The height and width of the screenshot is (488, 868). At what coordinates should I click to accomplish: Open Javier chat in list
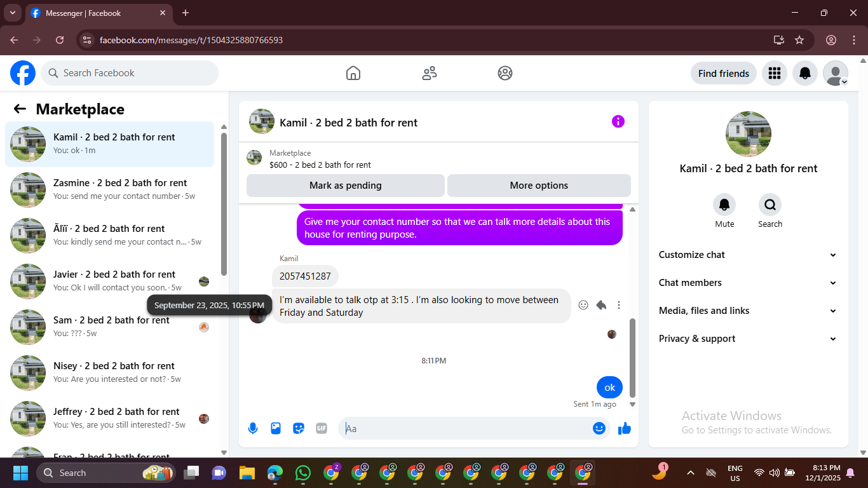tap(109, 281)
